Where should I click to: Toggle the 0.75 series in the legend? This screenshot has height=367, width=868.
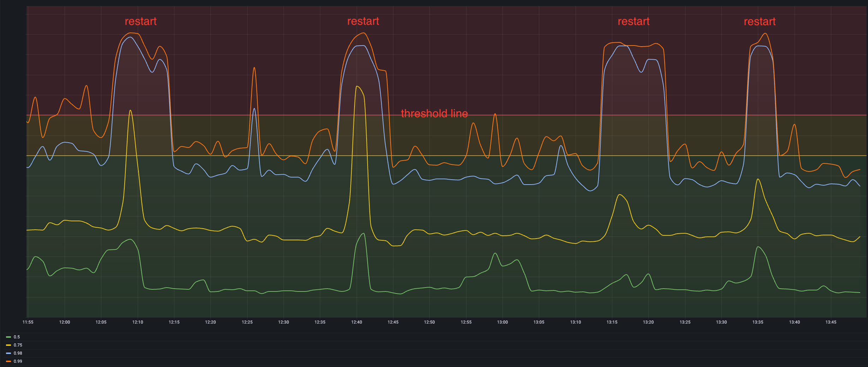point(18,345)
